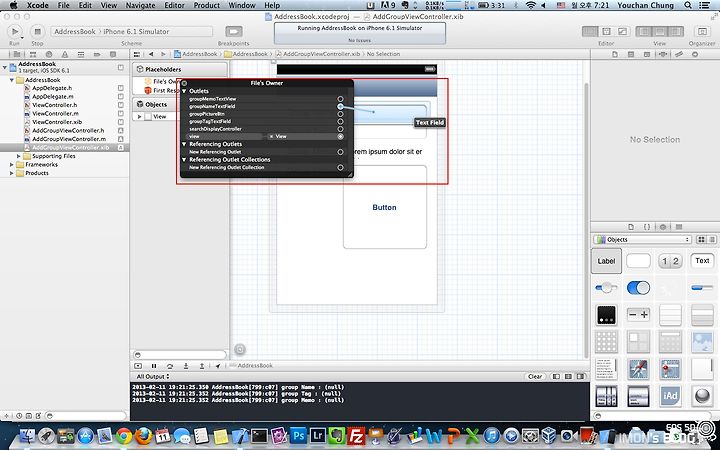720x450 pixels.
Task: Pick the Stepper object in the library
Action: click(638, 315)
